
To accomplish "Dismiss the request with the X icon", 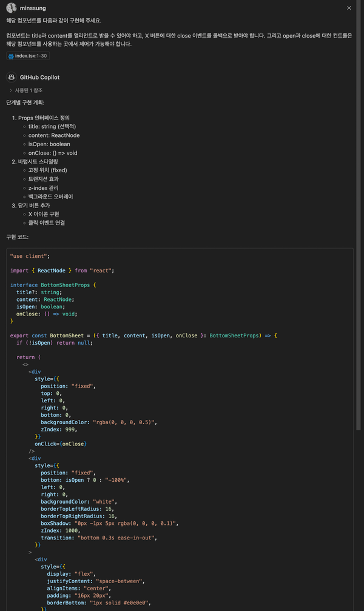I will 349,8.
